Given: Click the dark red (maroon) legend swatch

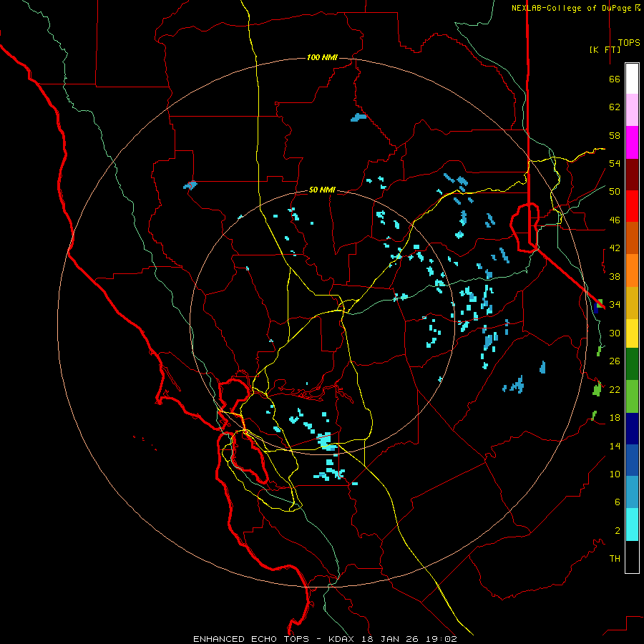Looking at the screenshot, I should tap(632, 175).
